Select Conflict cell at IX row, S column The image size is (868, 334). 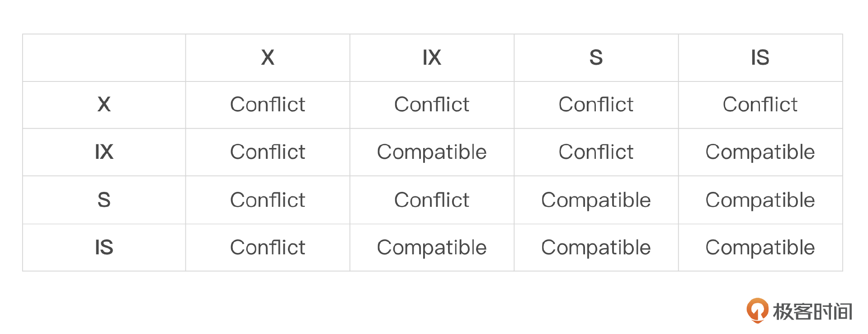(x=596, y=152)
